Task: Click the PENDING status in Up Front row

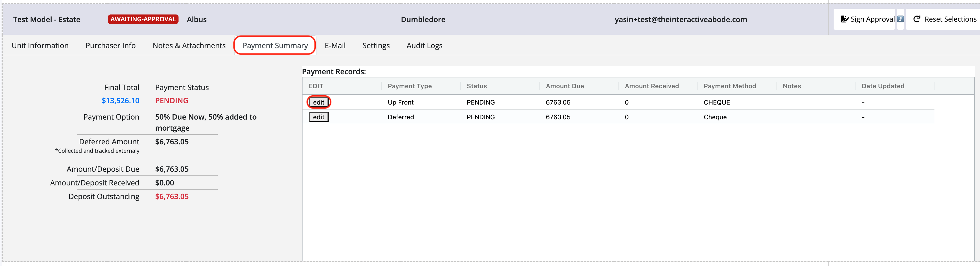Action: [481, 102]
